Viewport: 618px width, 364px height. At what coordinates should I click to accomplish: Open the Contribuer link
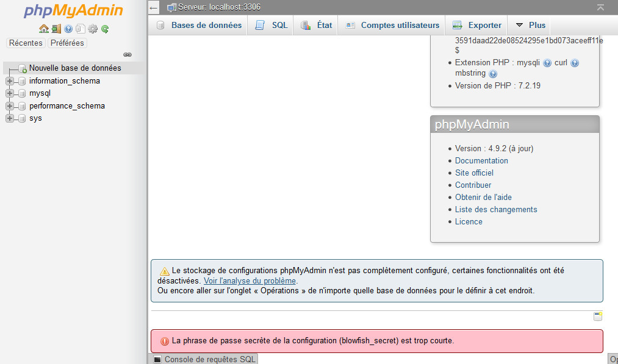tap(473, 185)
